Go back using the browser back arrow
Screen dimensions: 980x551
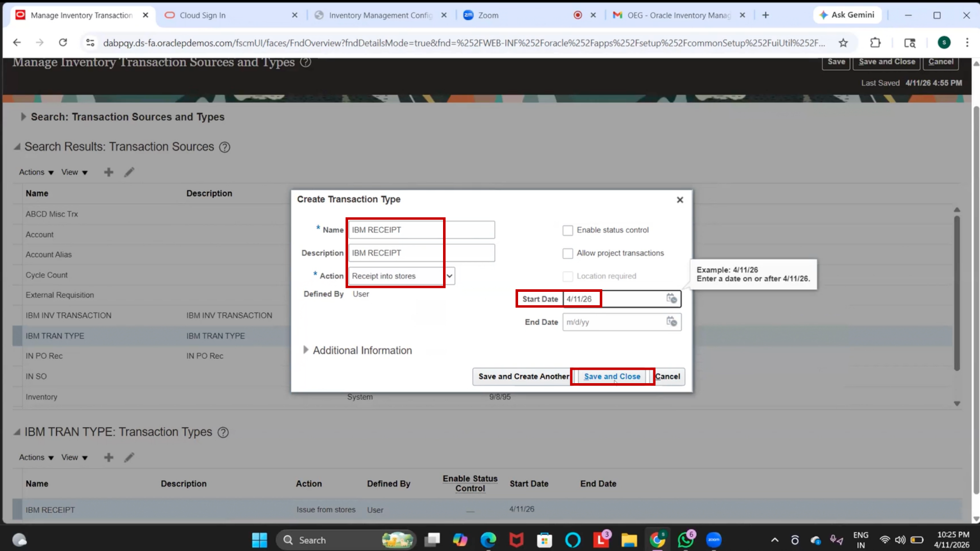[x=17, y=43]
